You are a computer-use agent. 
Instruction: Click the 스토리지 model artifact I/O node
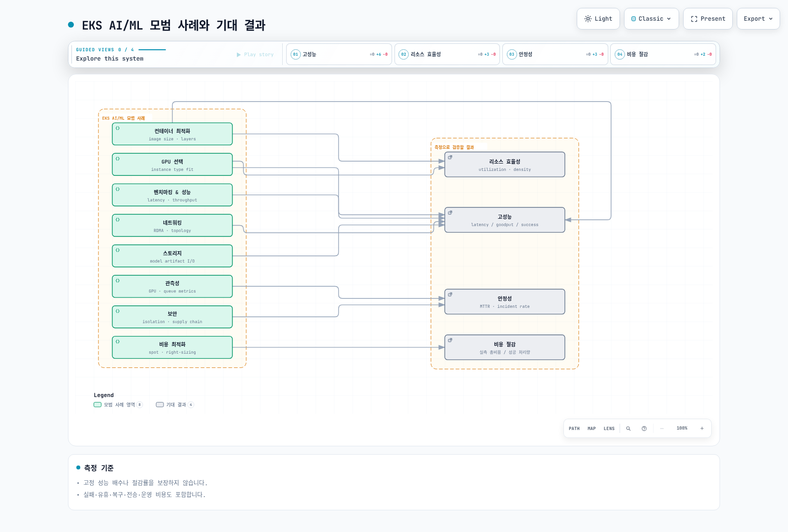click(172, 256)
